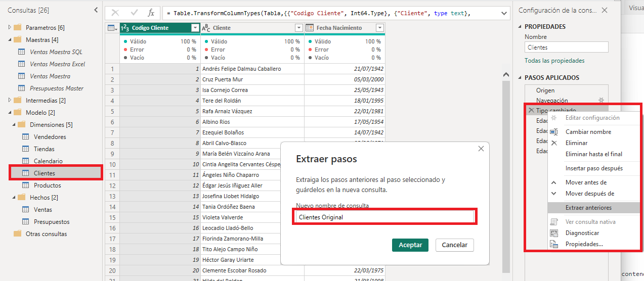Collapse the Hechos [2] folder
This screenshot has width=644, height=281.
pyautogui.click(x=14, y=198)
